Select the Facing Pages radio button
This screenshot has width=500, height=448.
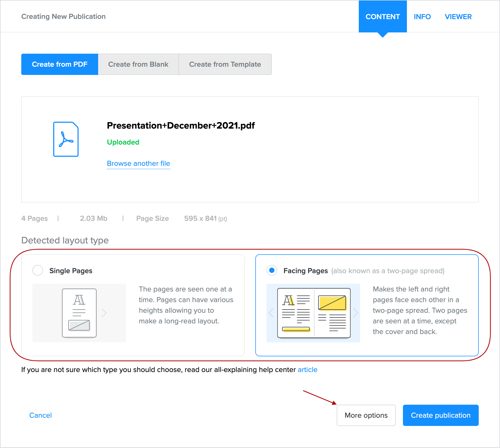[x=272, y=271]
